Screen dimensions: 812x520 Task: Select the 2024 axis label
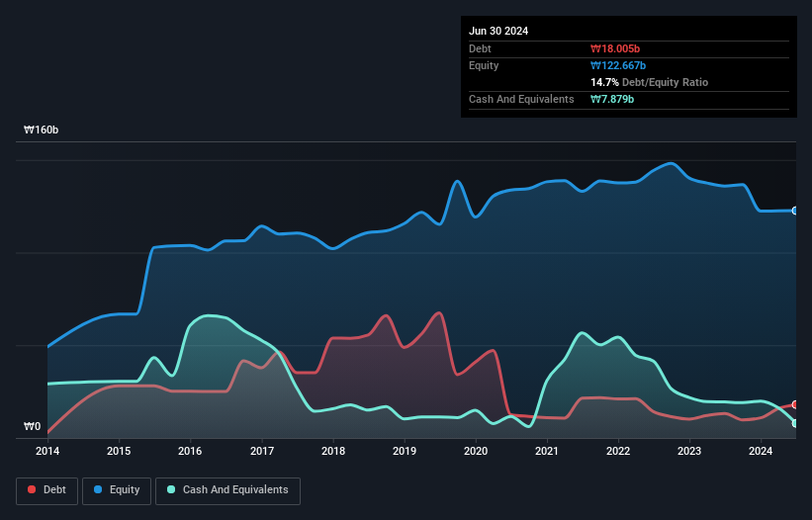pos(761,451)
